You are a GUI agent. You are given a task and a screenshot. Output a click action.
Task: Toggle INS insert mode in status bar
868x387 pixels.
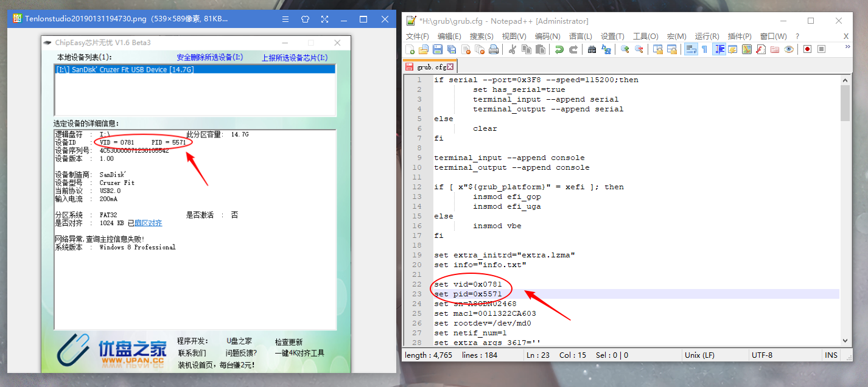coord(831,355)
